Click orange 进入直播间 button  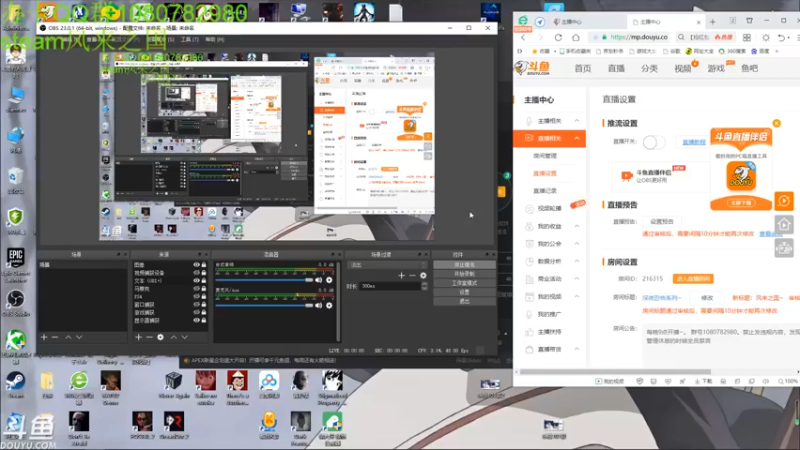693,279
